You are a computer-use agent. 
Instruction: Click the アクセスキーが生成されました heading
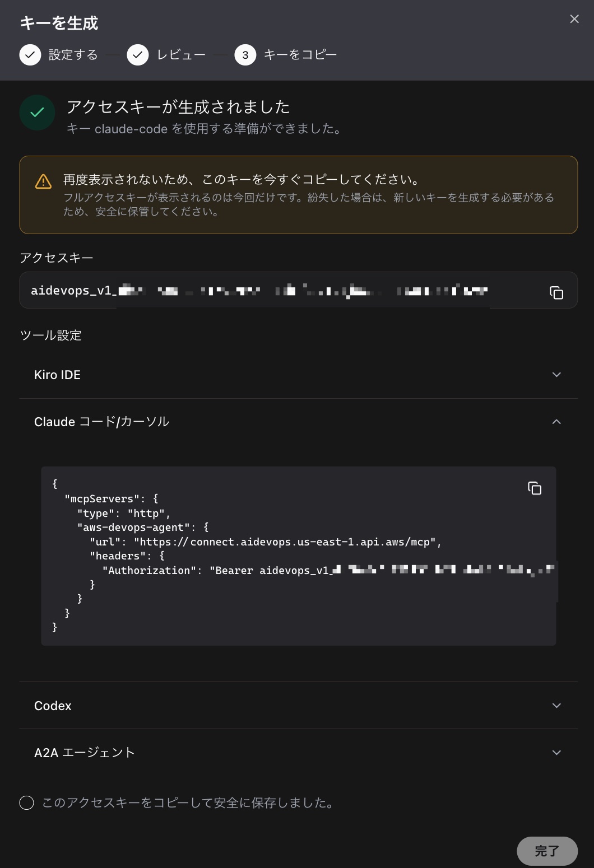178,106
